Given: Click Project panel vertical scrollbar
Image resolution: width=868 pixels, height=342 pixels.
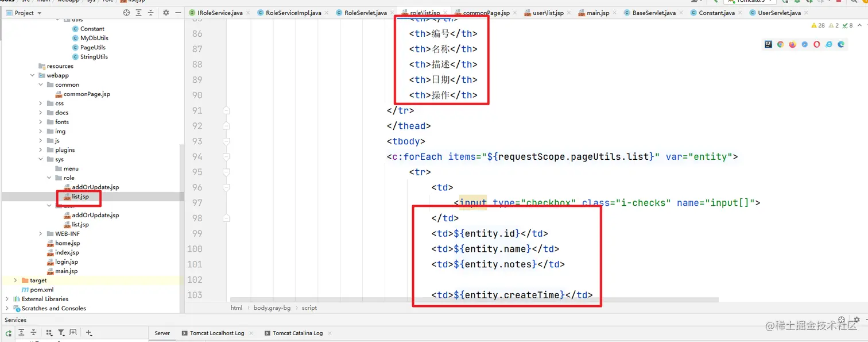Looking at the screenshot, I should coord(182,230).
